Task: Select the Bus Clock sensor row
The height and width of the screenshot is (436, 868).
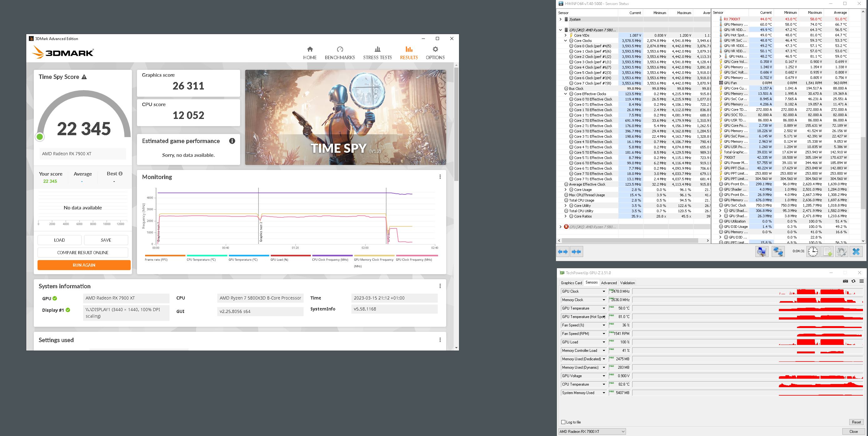Action: (634, 89)
